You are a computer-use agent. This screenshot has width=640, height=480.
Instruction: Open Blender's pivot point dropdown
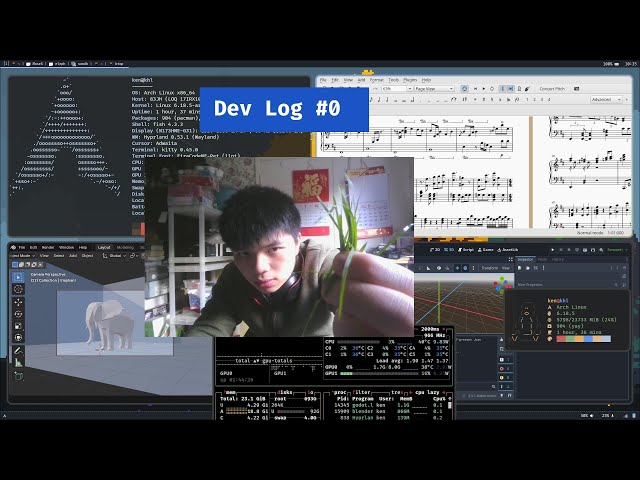[x=134, y=256]
